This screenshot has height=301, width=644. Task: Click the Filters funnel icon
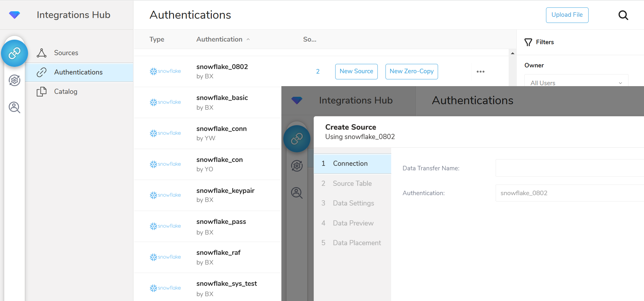tap(528, 42)
